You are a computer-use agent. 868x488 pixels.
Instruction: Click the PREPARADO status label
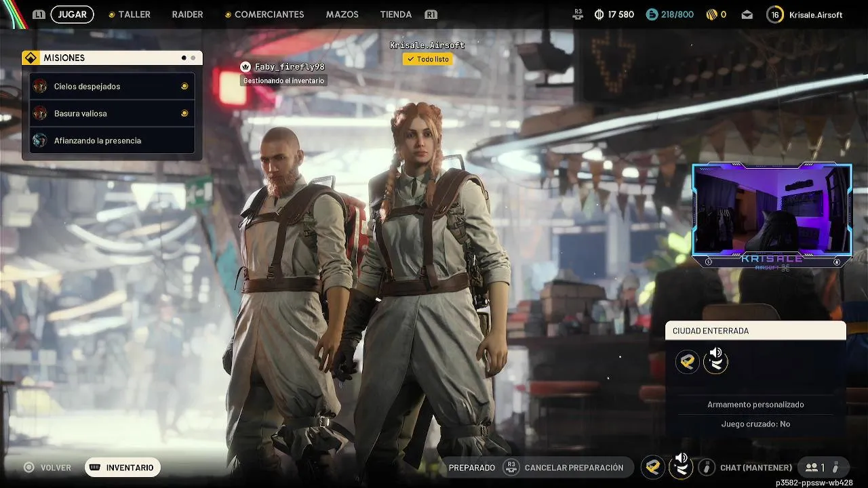click(472, 468)
